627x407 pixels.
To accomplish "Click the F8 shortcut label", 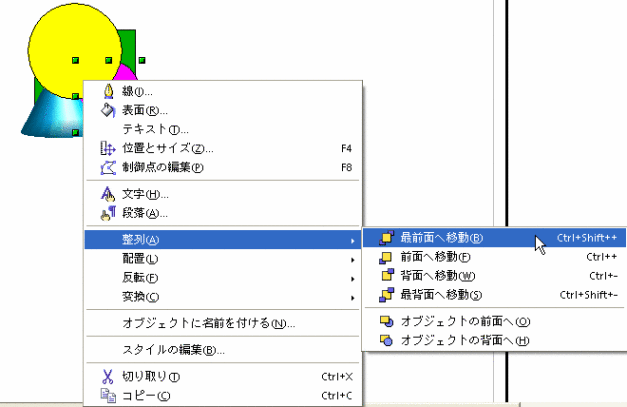I will tap(346, 168).
